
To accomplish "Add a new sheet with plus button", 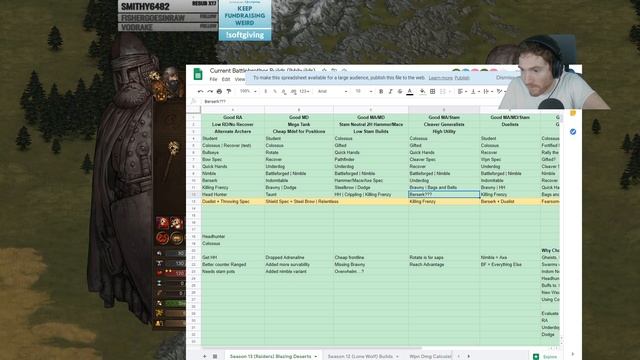I will click(x=204, y=356).
